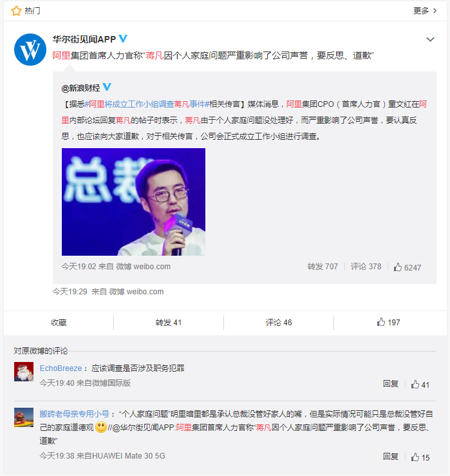
Task: Open the #阿里将成立工作小组调查蒋凡事件# hashtag link
Action: 147,104
